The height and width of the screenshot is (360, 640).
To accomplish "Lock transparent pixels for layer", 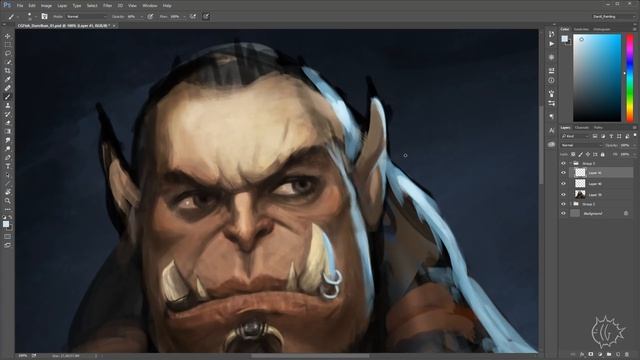I will (x=573, y=155).
